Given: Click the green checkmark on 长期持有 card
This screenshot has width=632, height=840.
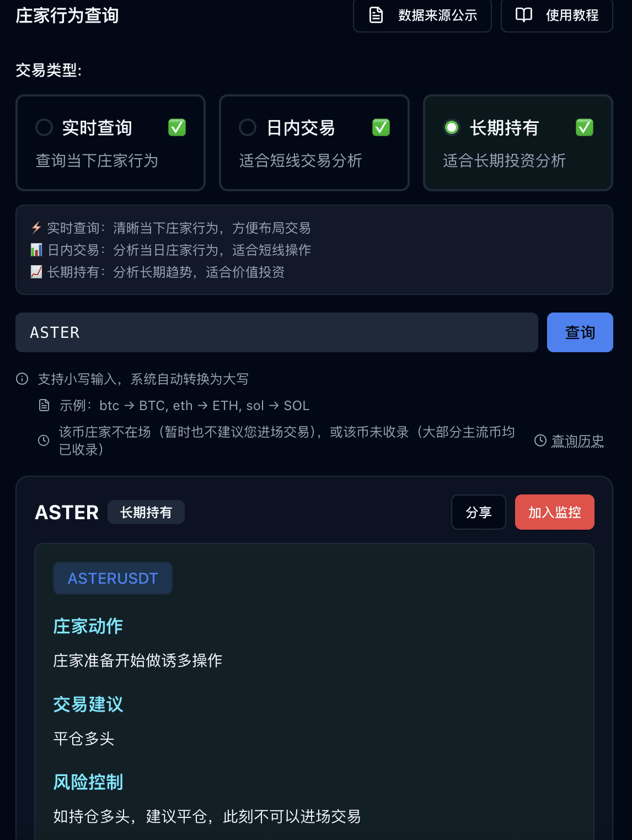Looking at the screenshot, I should (x=585, y=127).
